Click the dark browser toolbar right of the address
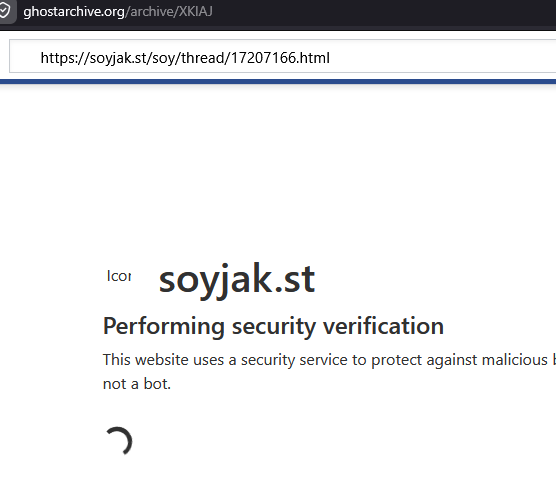The width and height of the screenshot is (556, 494). pos(383,12)
